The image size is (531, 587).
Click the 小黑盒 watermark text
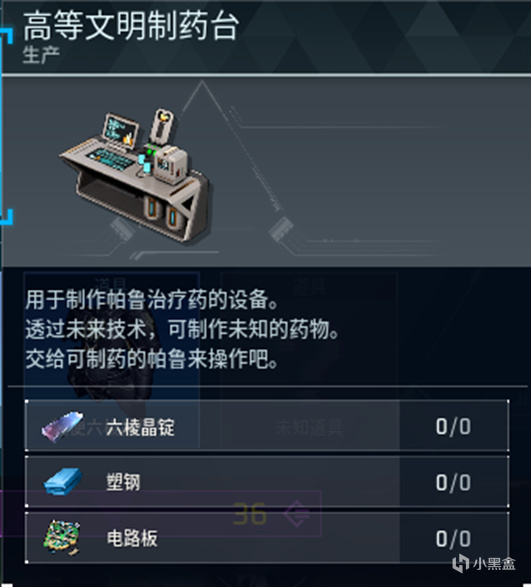pyautogui.click(x=494, y=564)
